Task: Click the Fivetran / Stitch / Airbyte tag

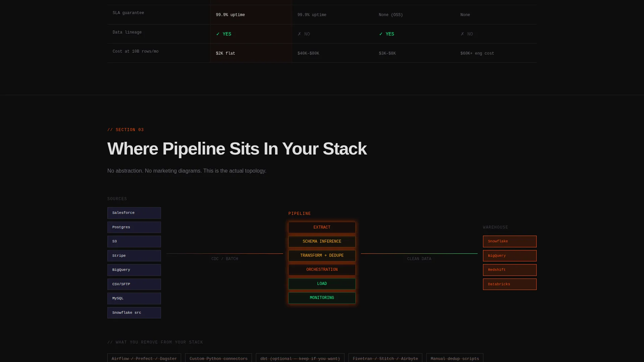Action: point(385,358)
